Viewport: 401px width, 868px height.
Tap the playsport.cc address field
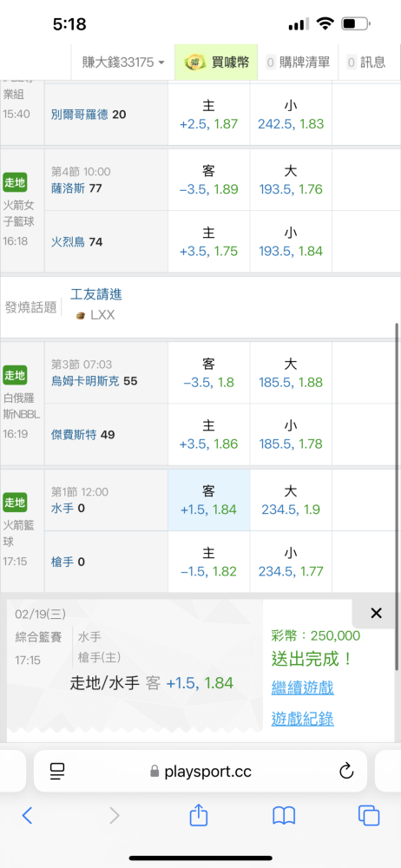click(x=200, y=771)
